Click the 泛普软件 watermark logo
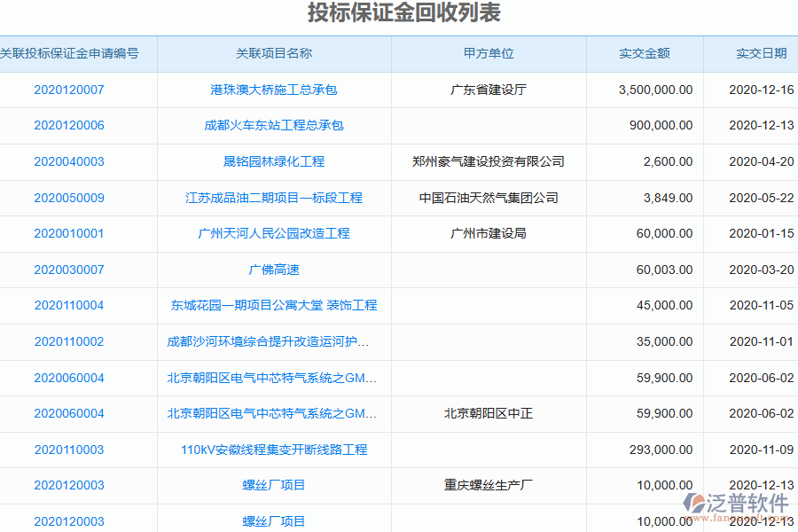 coord(725,502)
